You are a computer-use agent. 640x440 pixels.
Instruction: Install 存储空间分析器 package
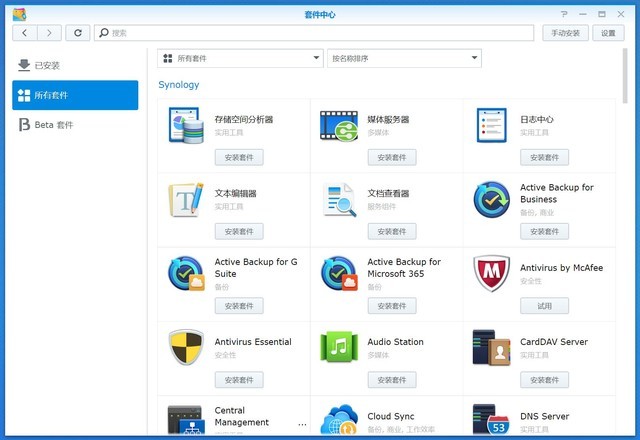point(239,158)
